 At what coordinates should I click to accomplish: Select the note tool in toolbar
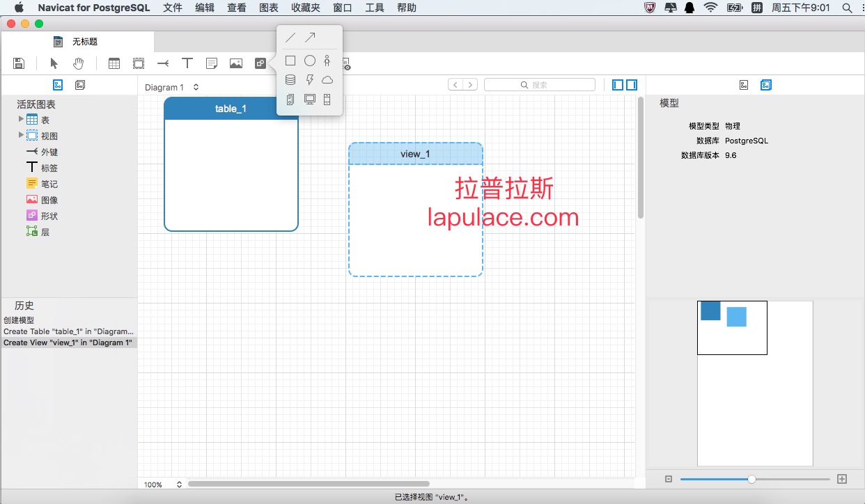(x=212, y=63)
